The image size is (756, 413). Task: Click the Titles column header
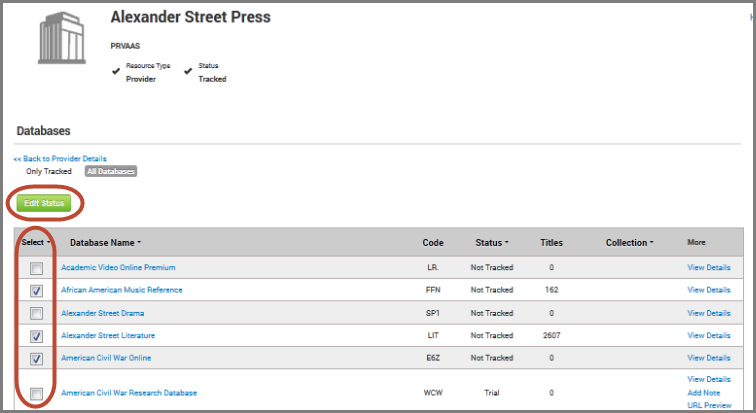click(551, 242)
